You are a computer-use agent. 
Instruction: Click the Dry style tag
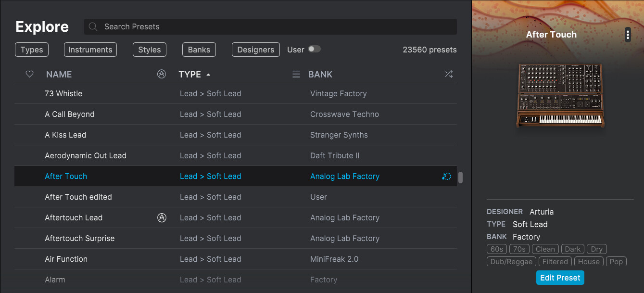(x=597, y=249)
